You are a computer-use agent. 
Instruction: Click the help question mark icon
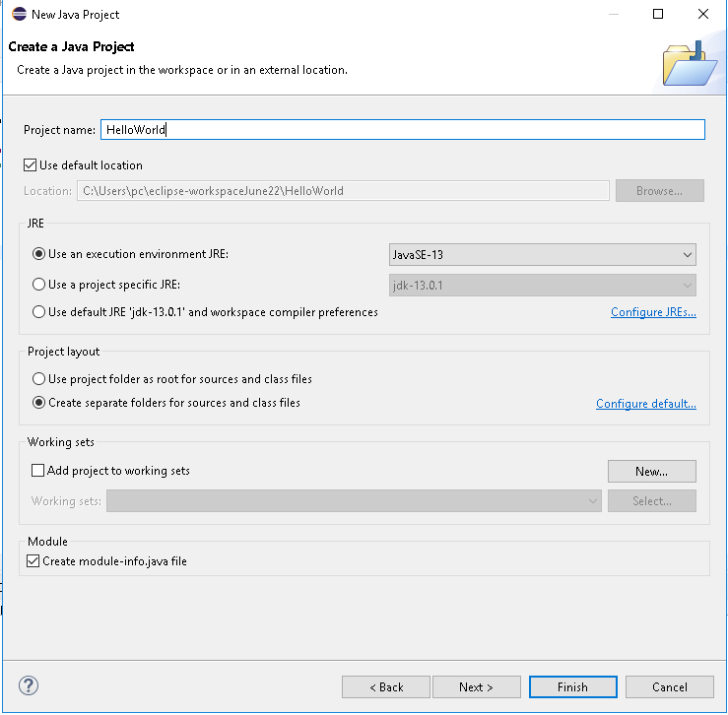pyautogui.click(x=29, y=685)
